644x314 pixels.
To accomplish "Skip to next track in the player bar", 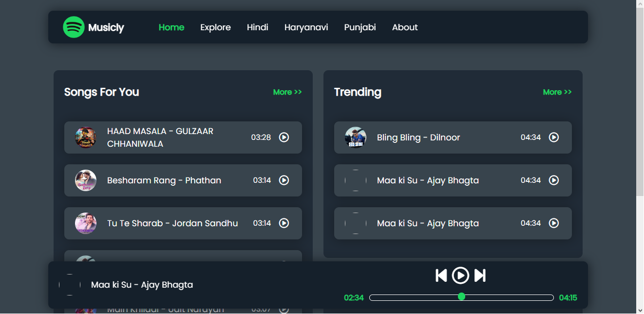I will pyautogui.click(x=480, y=275).
